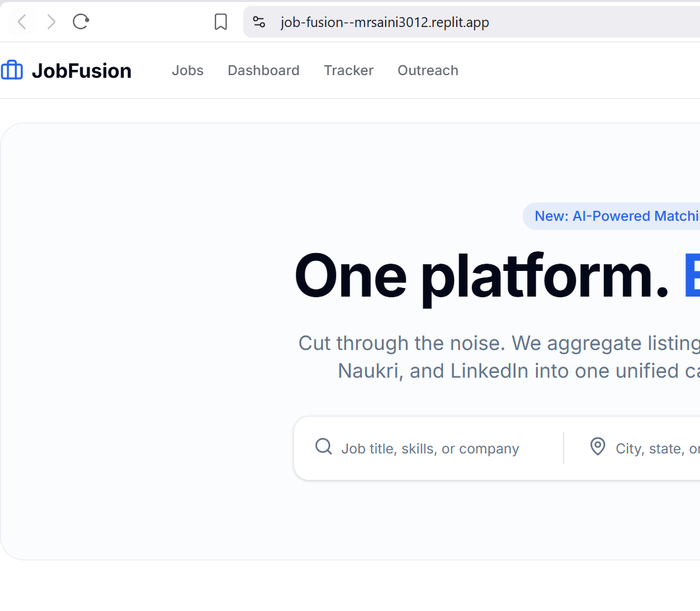
Task: Open the Jobs nav item
Action: pyautogui.click(x=187, y=71)
